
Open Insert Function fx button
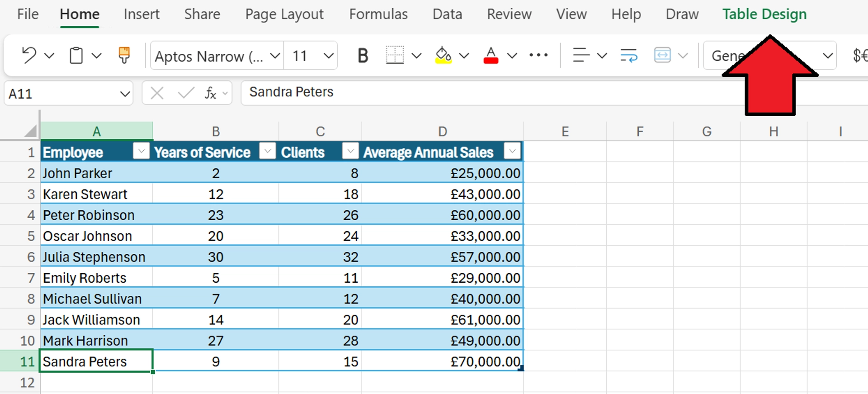(x=210, y=93)
